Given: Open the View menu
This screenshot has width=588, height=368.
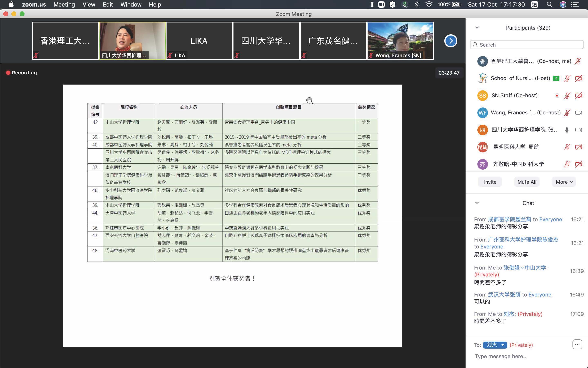Looking at the screenshot, I should [x=89, y=5].
